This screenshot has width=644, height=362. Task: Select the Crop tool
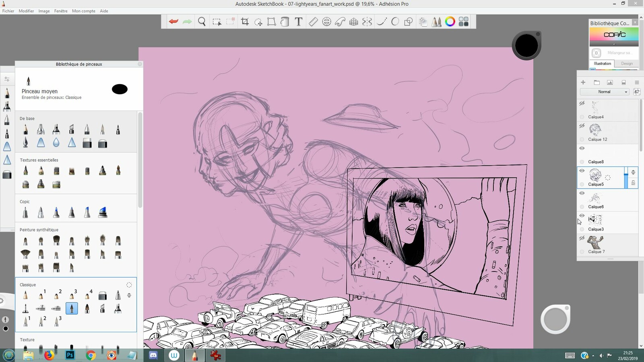tap(245, 22)
